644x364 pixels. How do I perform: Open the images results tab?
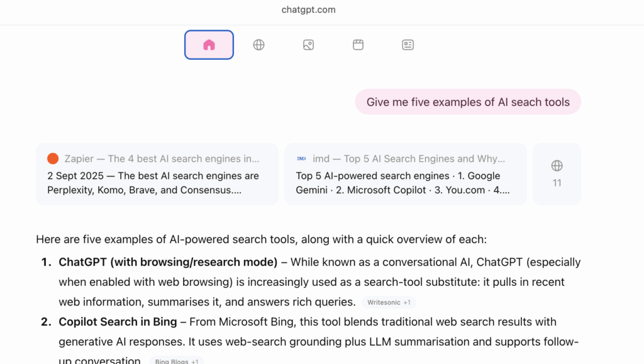pos(308,45)
